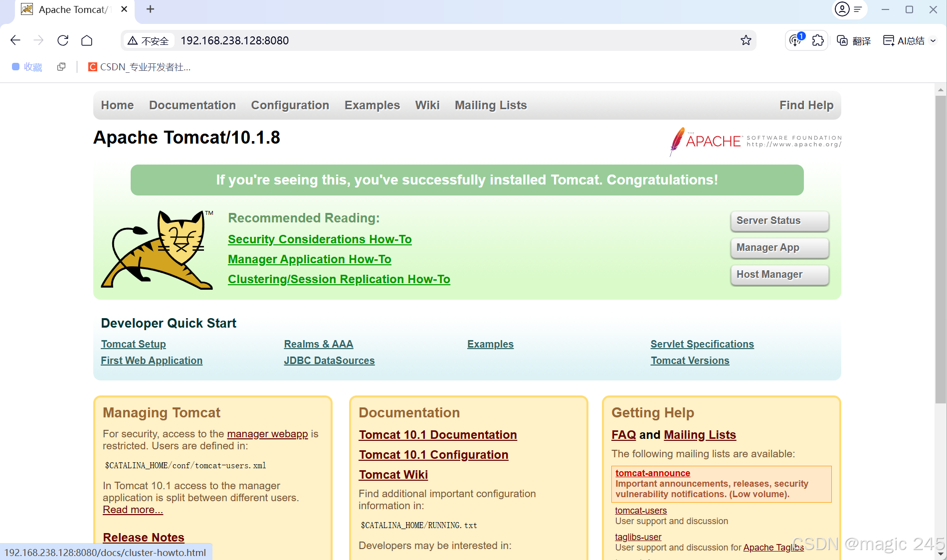Open the Tomcat Wiki link
The image size is (947, 560).
point(393,475)
